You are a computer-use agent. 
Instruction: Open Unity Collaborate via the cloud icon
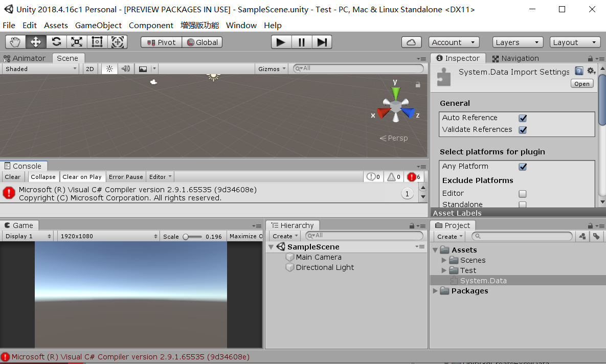(x=412, y=42)
